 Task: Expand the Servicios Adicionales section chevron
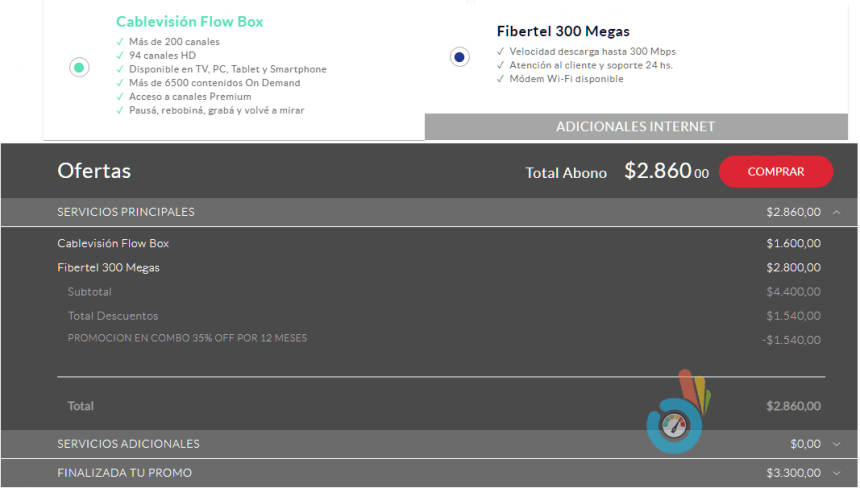point(836,444)
